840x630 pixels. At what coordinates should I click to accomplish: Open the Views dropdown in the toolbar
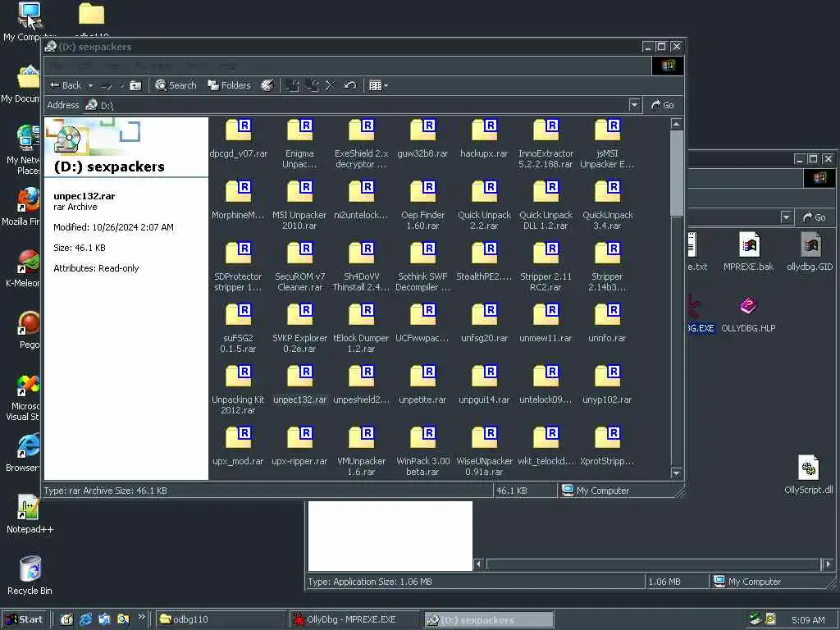coord(378,85)
